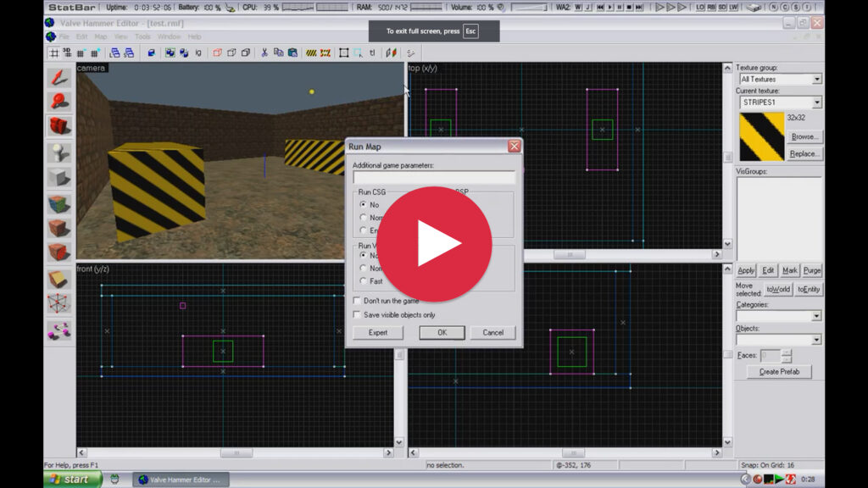
Task: Open the Tools menu
Action: coord(142,36)
